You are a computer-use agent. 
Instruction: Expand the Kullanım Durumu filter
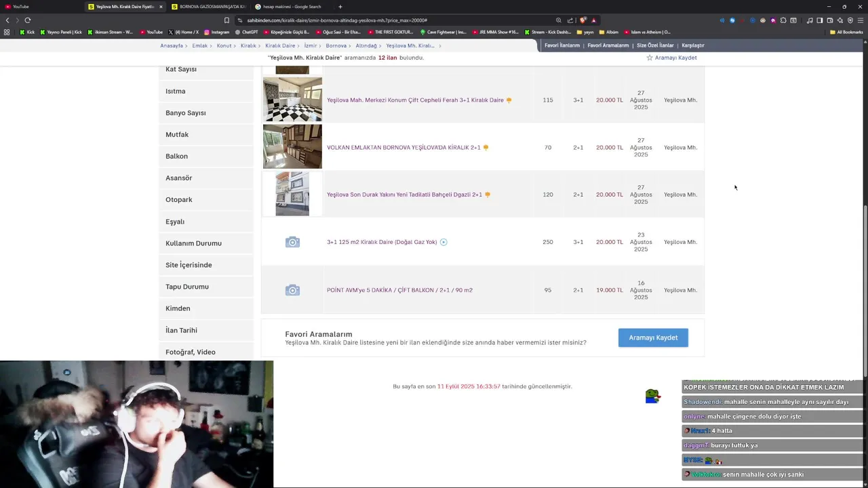point(206,243)
